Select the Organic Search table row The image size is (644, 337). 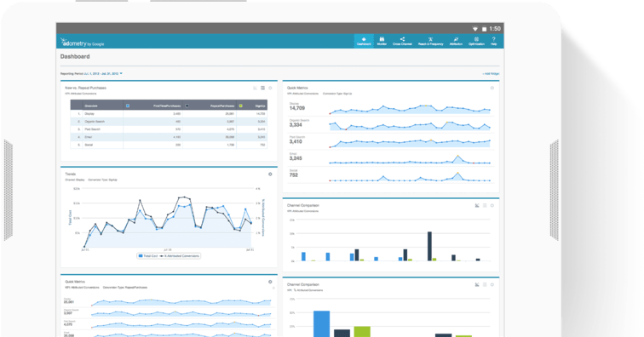(169, 122)
